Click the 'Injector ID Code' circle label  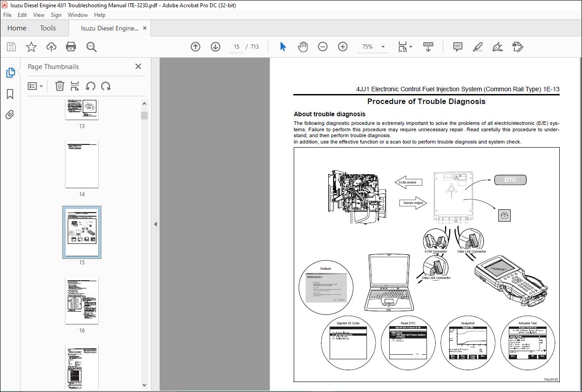pos(348,323)
